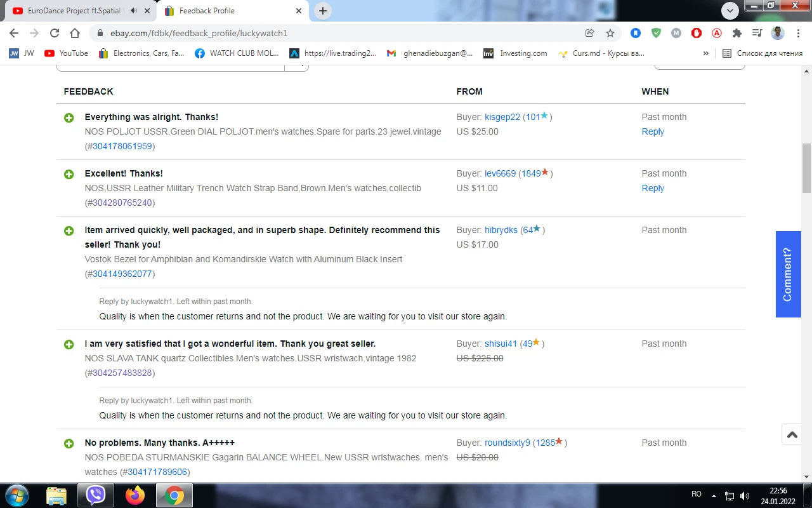Open the Investing.com bookmark
Image resolution: width=812 pixels, height=508 pixels.
(515, 53)
